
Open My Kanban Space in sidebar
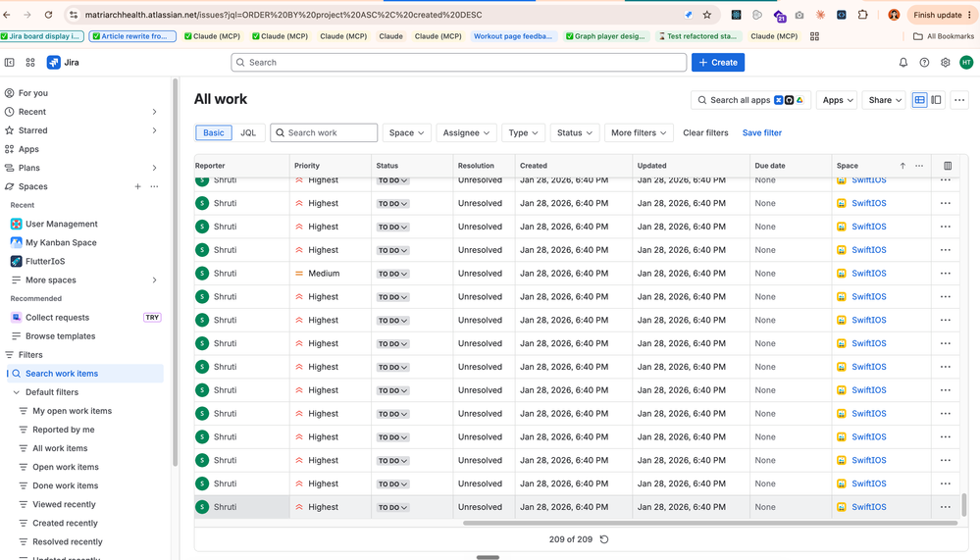pos(61,242)
